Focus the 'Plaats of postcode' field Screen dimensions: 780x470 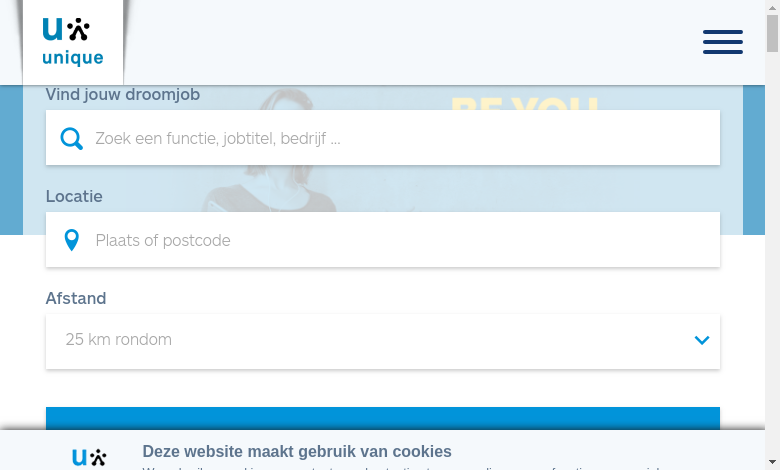(x=383, y=240)
